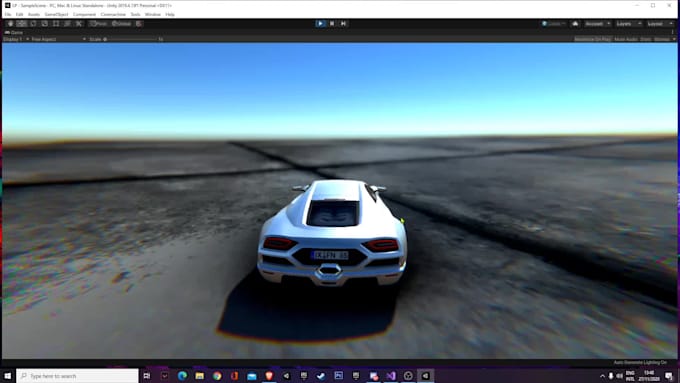This screenshot has height=383, width=680.
Task: Adjust the Game view Scale slider
Action: [x=130, y=39]
